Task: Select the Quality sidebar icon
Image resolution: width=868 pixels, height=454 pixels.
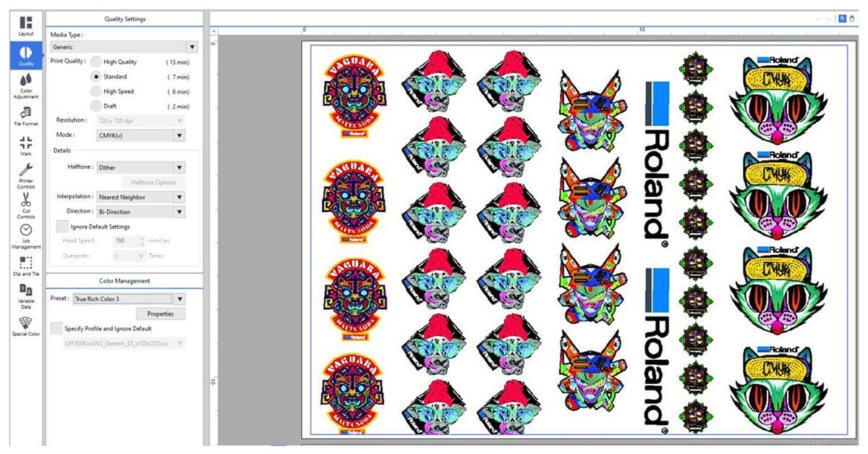Action: pos(26,55)
